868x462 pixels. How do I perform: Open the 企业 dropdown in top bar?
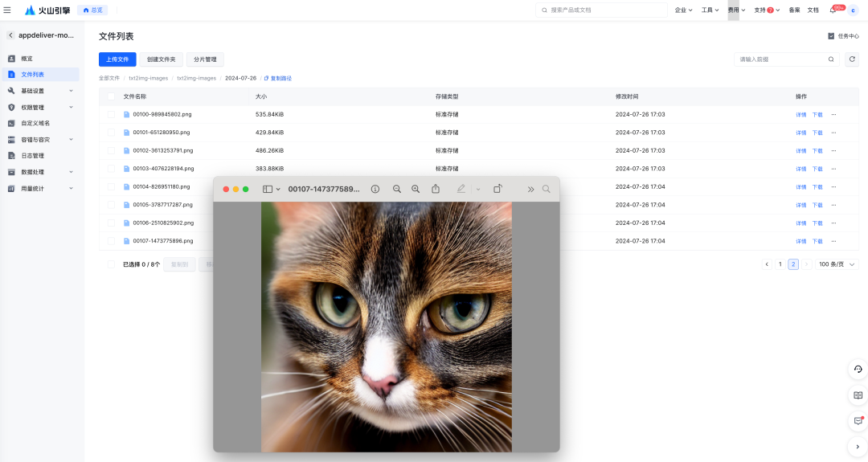click(x=683, y=10)
